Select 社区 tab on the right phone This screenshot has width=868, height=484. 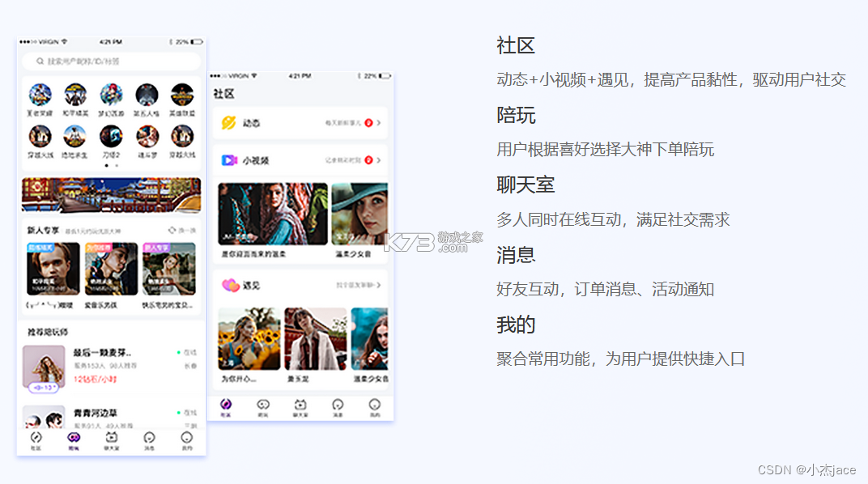pyautogui.click(x=226, y=408)
